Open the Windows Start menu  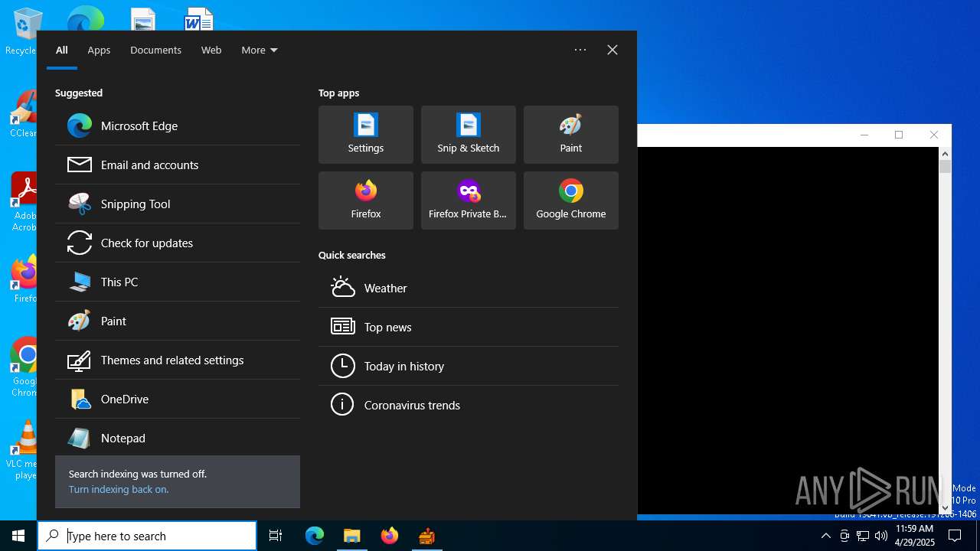pos(18,536)
